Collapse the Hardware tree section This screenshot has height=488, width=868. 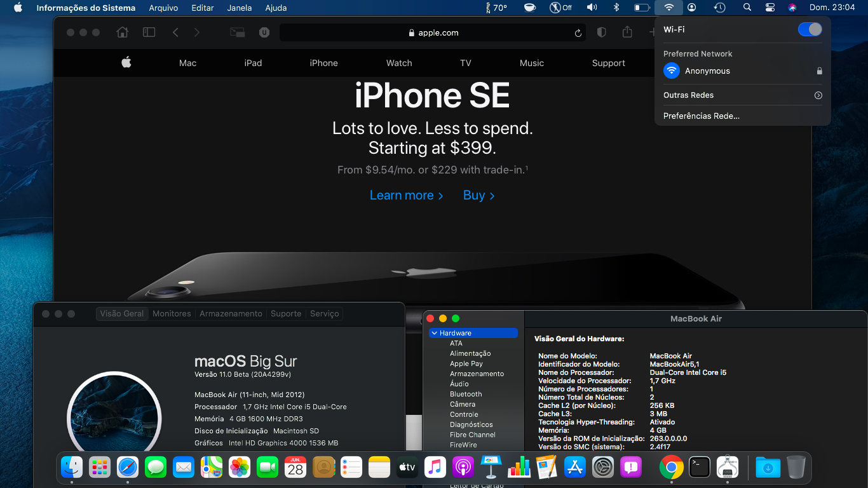(x=434, y=333)
